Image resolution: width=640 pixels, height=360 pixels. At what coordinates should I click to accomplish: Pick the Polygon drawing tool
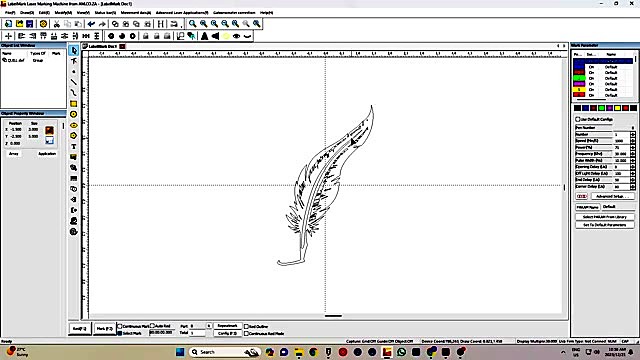(73, 136)
